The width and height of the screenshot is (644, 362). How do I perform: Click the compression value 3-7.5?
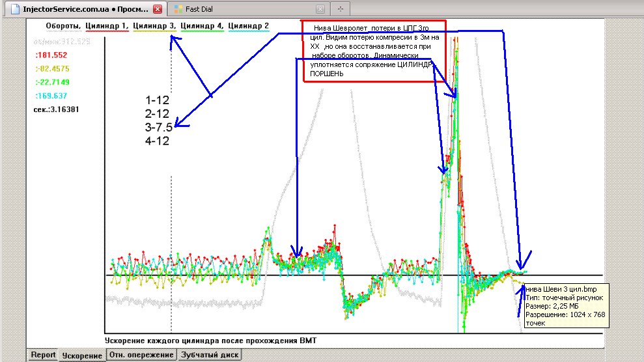point(158,127)
